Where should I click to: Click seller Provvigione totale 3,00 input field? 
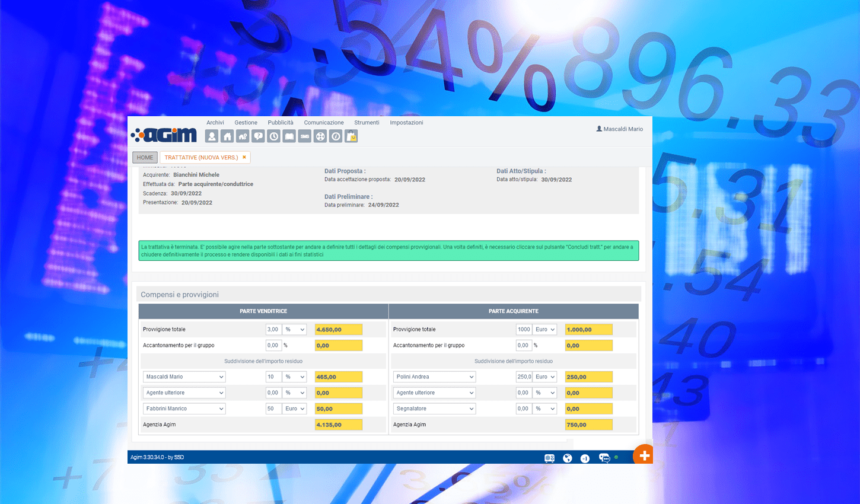[x=273, y=330]
